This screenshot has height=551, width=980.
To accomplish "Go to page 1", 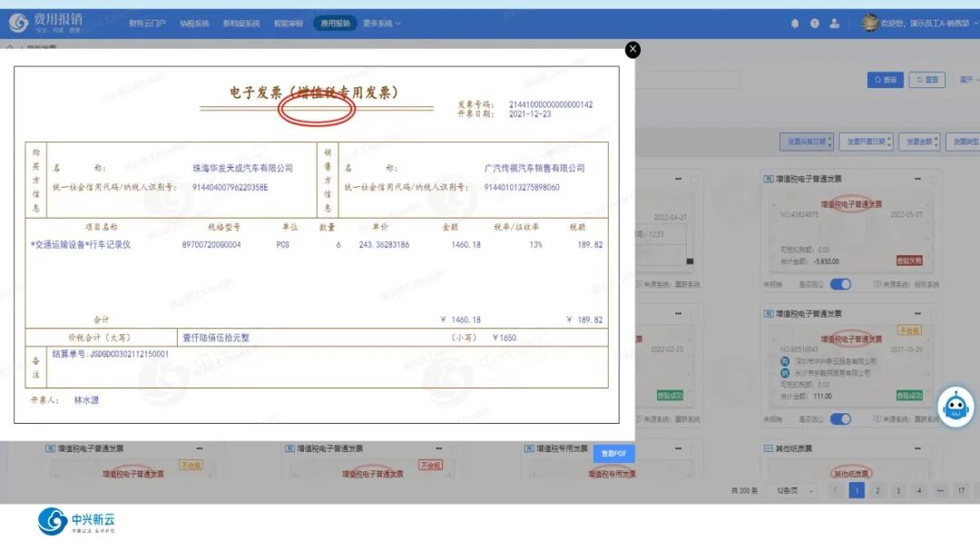I will [x=857, y=491].
